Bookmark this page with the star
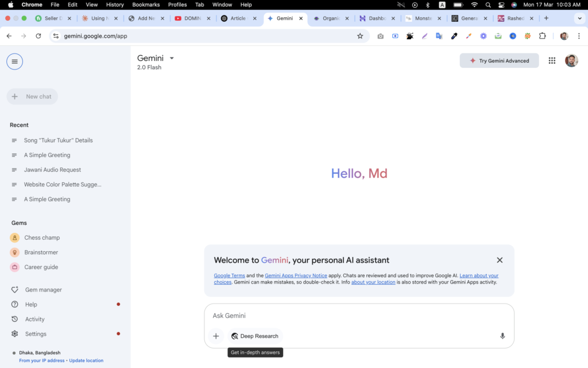 pyautogui.click(x=360, y=36)
